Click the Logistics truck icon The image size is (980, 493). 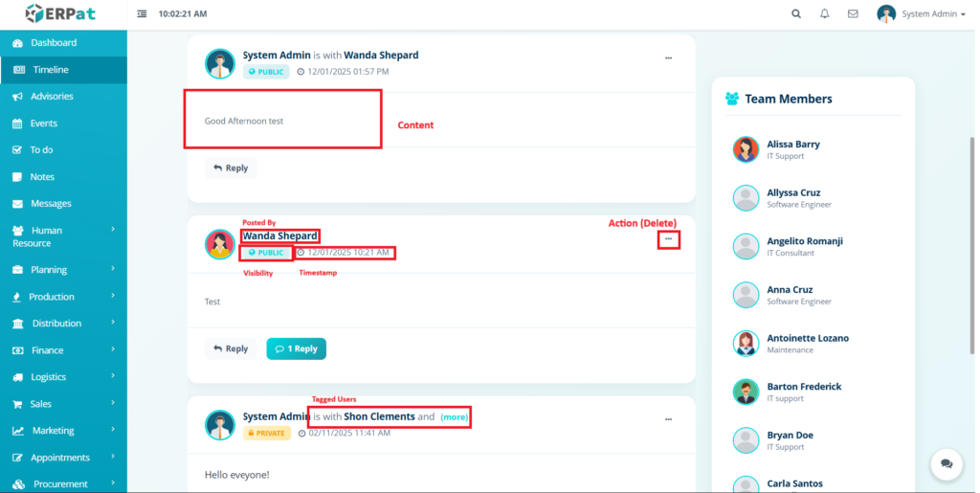tap(18, 377)
